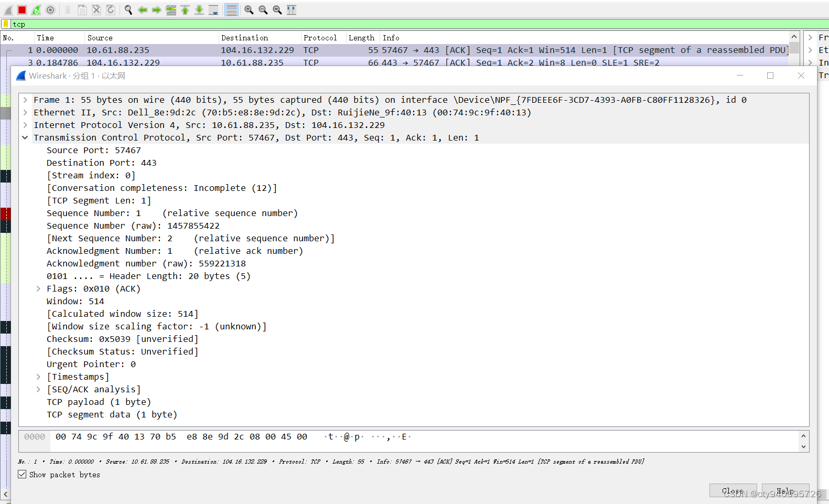This screenshot has width=829, height=504.
Task: Select packet 3 from 104.16.132.229
Action: tap(395, 62)
